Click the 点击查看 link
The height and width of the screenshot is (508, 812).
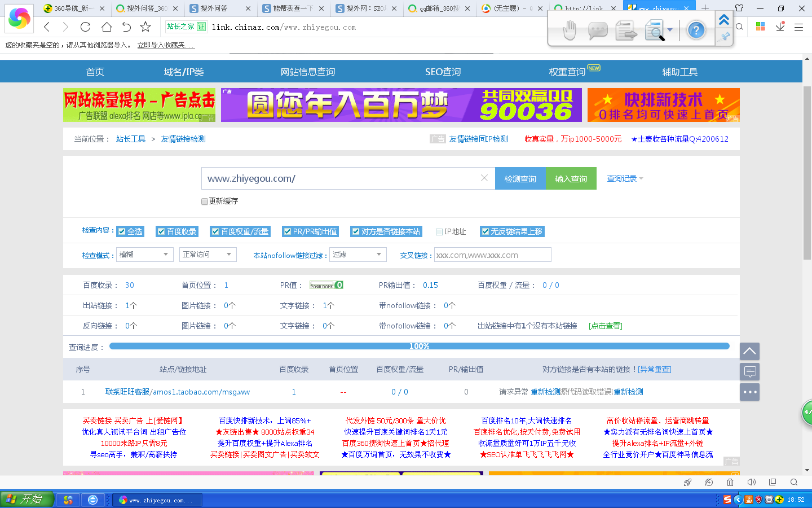pos(606,326)
